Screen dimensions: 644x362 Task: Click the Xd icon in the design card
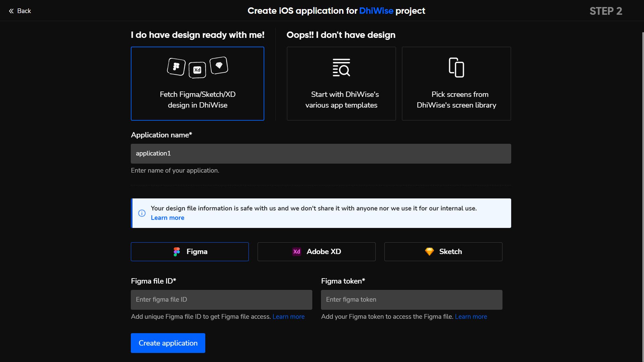(197, 70)
